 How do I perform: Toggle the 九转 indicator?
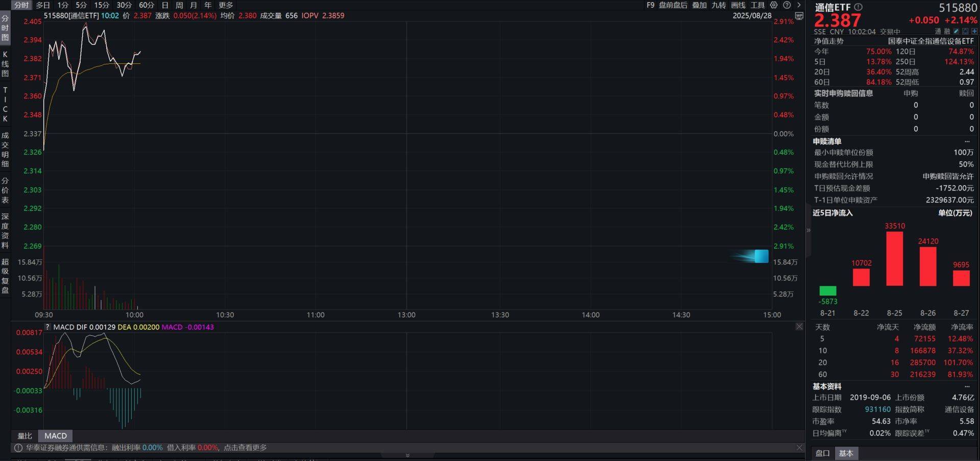point(719,5)
